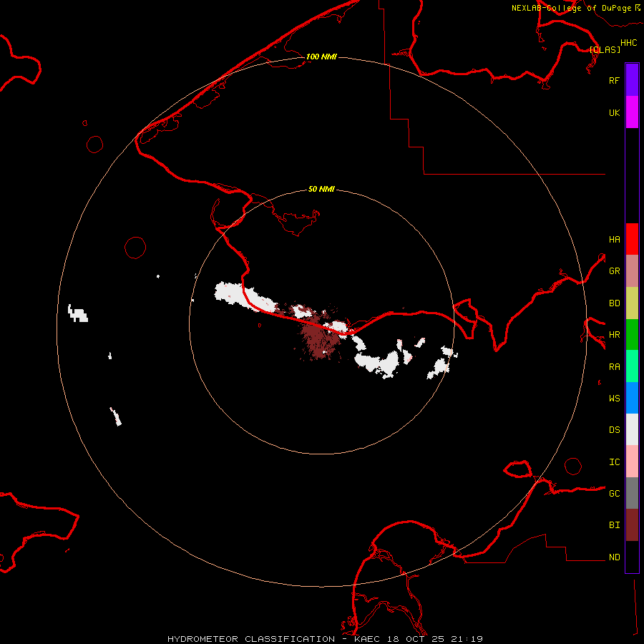Click the 'BD' legend label

[614, 303]
